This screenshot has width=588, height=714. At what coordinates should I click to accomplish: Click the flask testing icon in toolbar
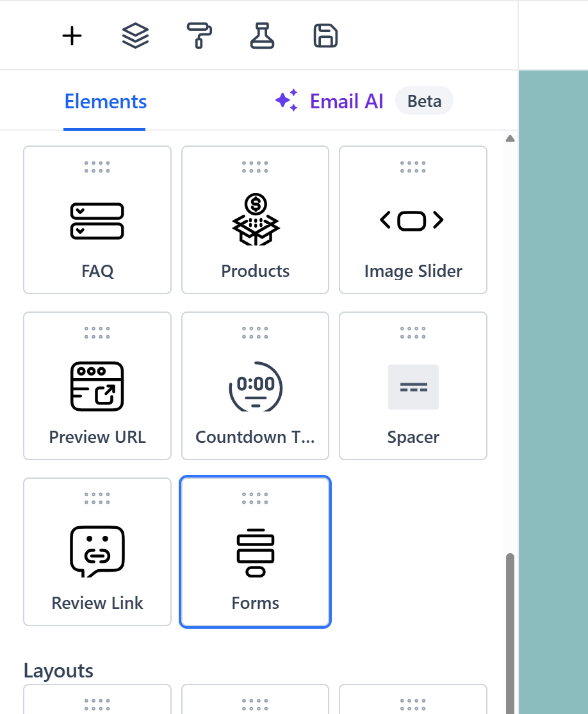[x=262, y=35]
